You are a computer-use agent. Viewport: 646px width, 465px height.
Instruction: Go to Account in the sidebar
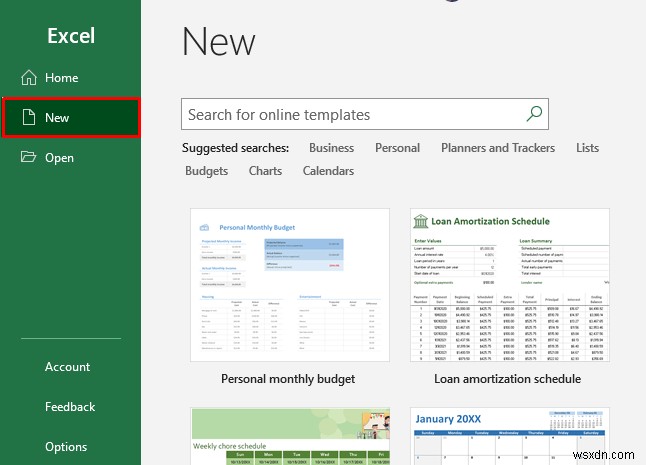pos(67,367)
